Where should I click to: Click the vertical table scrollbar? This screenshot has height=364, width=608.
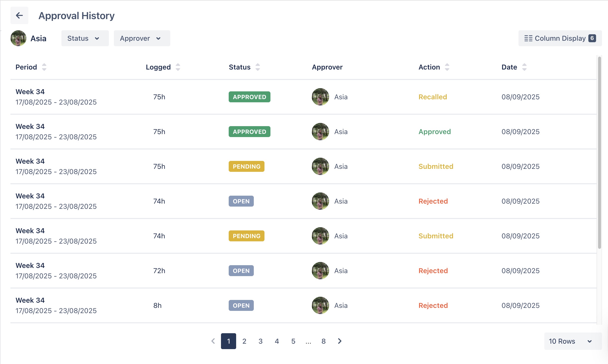pyautogui.click(x=599, y=152)
